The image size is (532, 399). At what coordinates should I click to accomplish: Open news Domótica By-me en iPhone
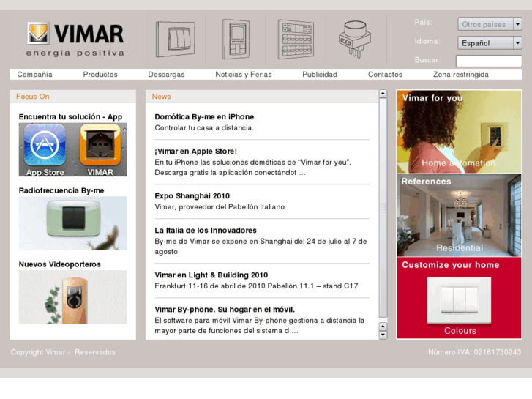click(x=204, y=117)
